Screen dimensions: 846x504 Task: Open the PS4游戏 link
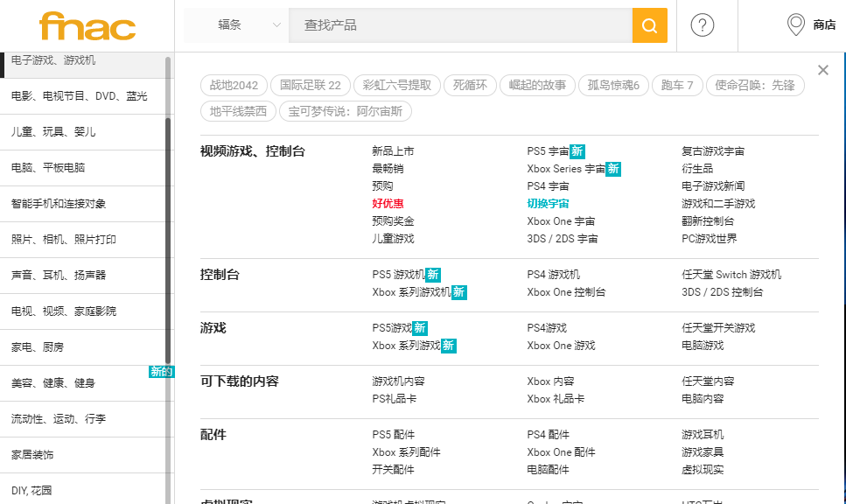click(x=547, y=328)
